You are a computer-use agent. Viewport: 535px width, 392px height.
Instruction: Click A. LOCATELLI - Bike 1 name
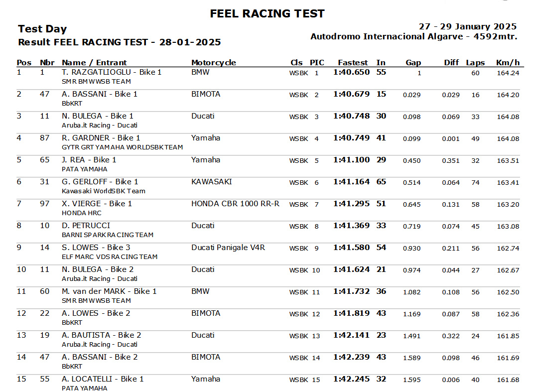coord(103,379)
